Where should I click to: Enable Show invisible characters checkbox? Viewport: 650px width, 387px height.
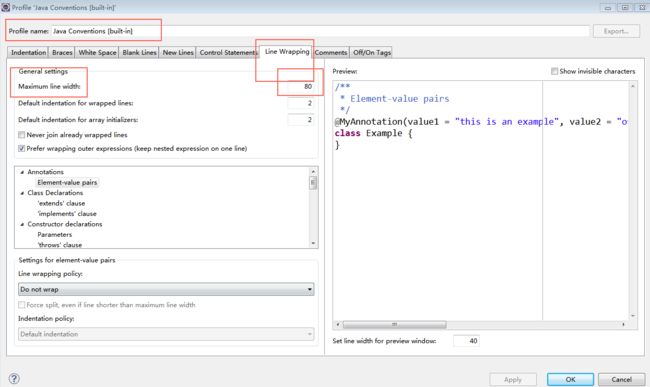pos(554,71)
